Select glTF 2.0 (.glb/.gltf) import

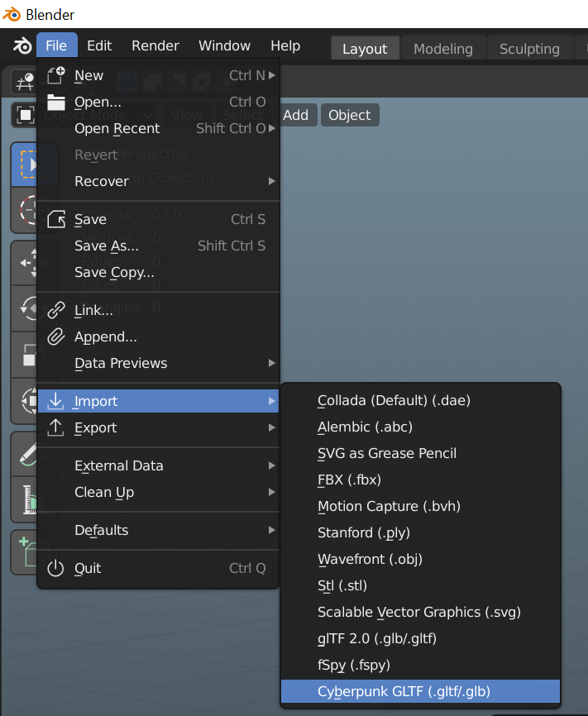420,638
